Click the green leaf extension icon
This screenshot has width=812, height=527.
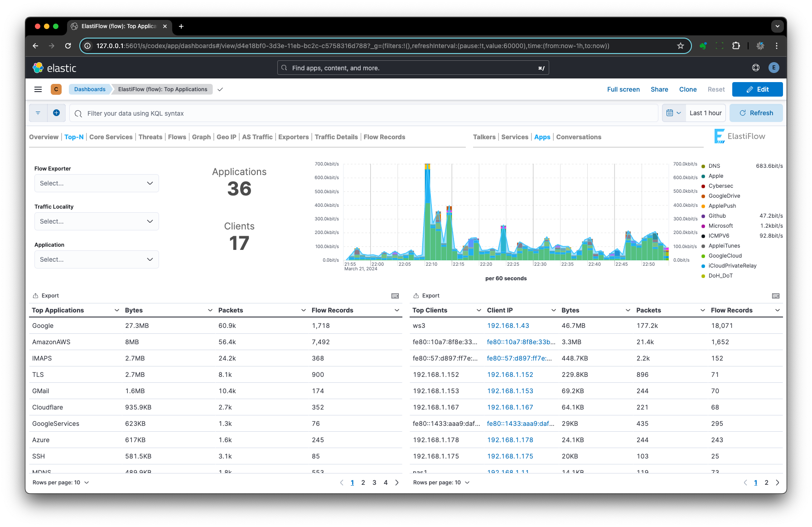(703, 46)
